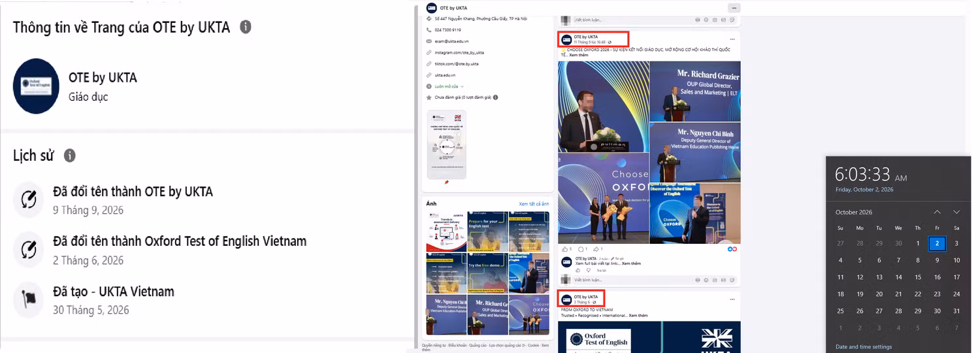
Task: Click rename icon for Oxford Test of English Vietnam entry
Action: [x=28, y=249]
